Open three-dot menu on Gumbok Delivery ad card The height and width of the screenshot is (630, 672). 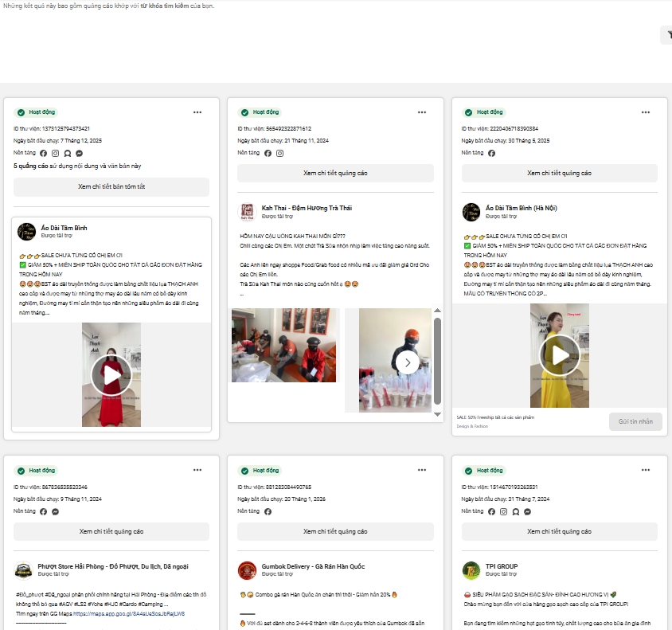tap(421, 471)
